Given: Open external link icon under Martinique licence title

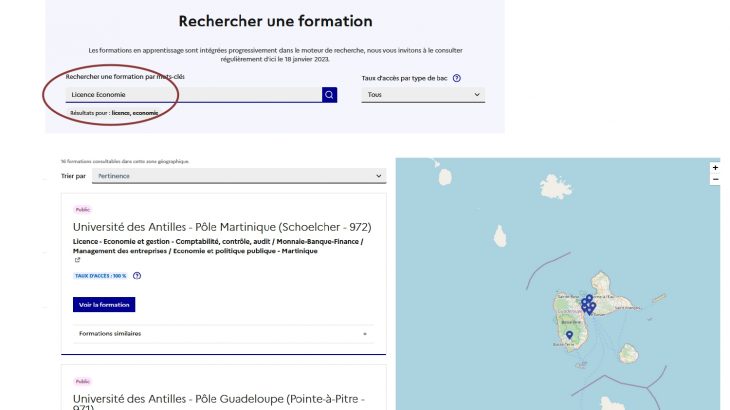Looking at the screenshot, I should pyautogui.click(x=77, y=260).
